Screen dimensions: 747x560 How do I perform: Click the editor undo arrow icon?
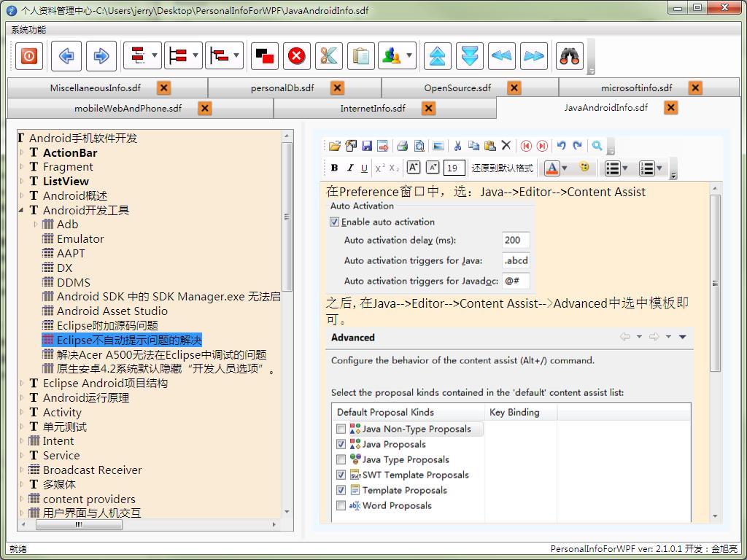(x=561, y=146)
